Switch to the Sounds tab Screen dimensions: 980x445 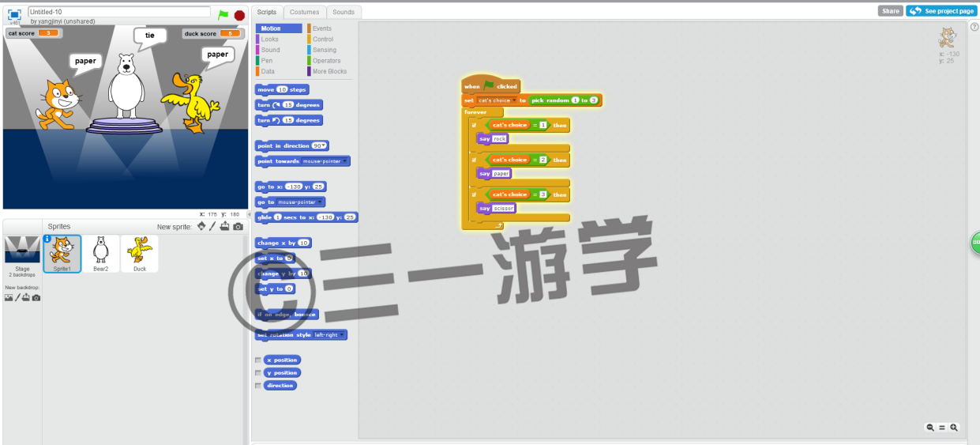[x=344, y=12]
